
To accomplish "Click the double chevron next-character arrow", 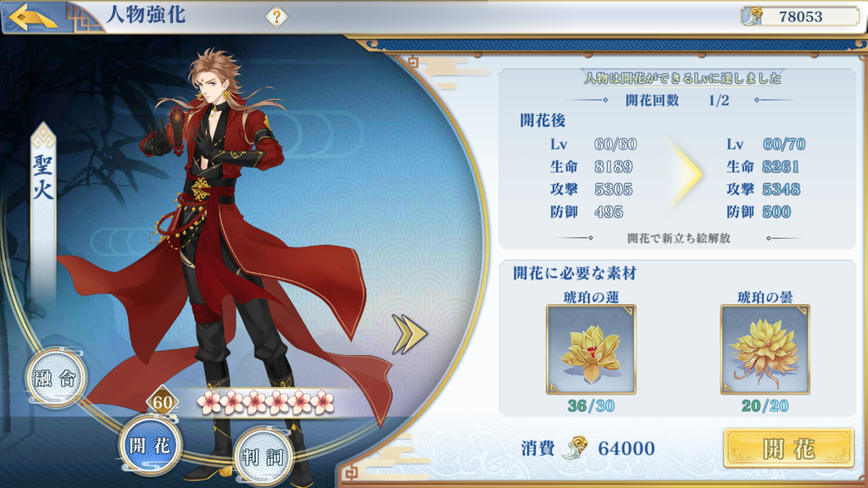I will point(409,334).
